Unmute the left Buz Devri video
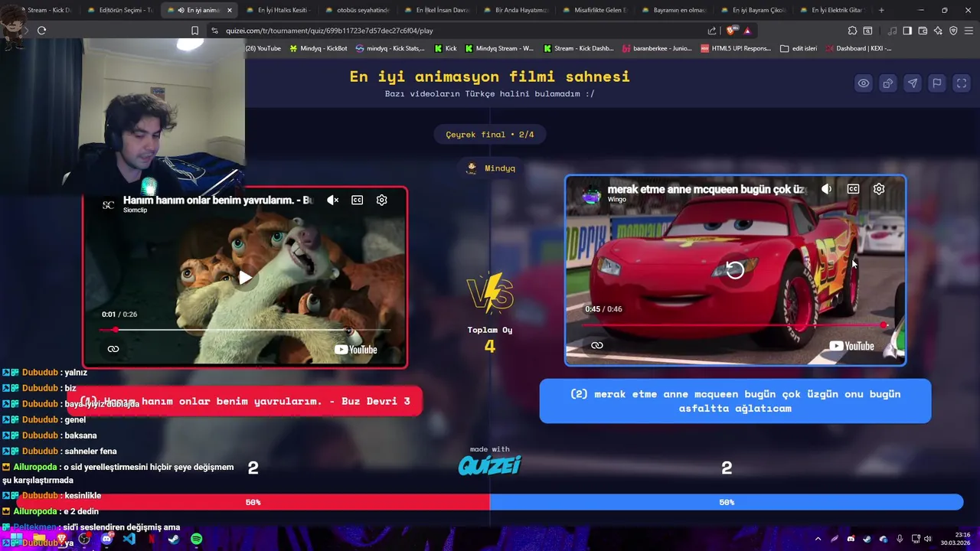The height and width of the screenshot is (551, 980). 332,200
